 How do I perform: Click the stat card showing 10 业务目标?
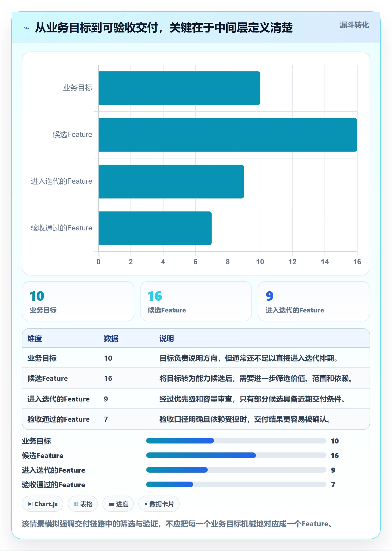(x=78, y=301)
